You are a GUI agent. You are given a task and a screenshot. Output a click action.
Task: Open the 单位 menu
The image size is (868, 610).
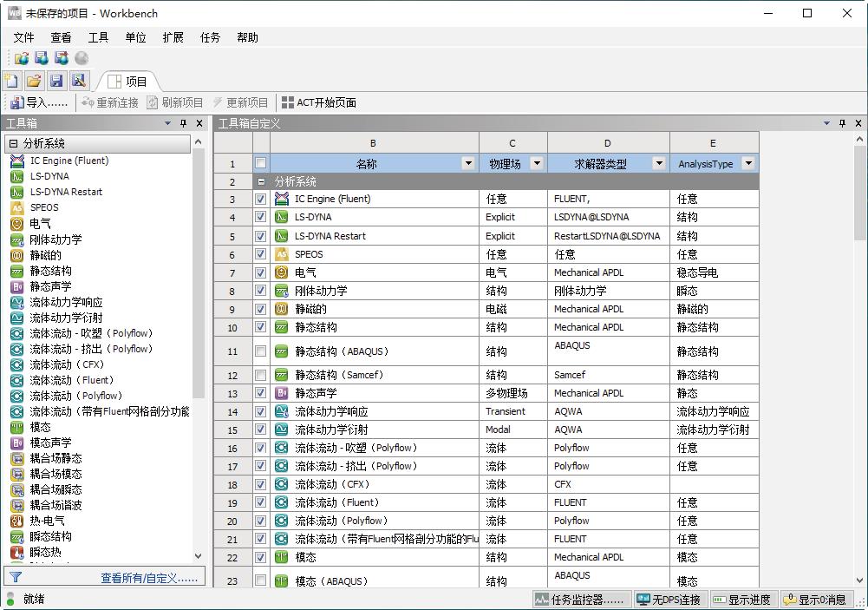[x=135, y=37]
